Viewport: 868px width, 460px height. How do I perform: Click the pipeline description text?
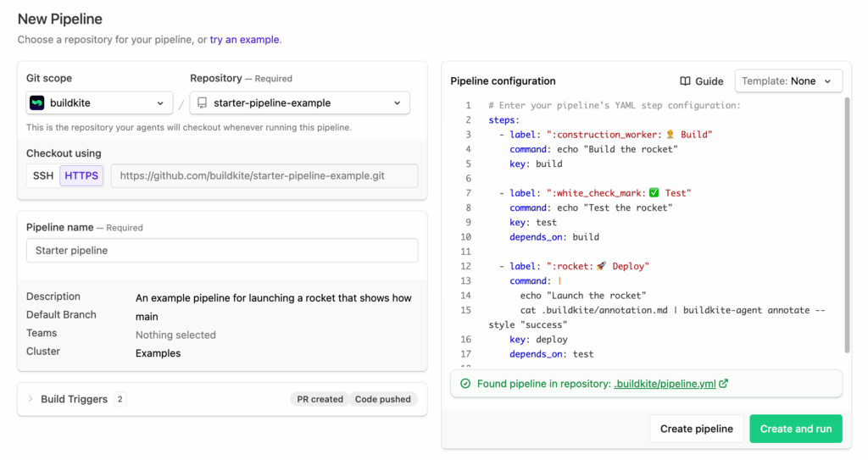274,298
